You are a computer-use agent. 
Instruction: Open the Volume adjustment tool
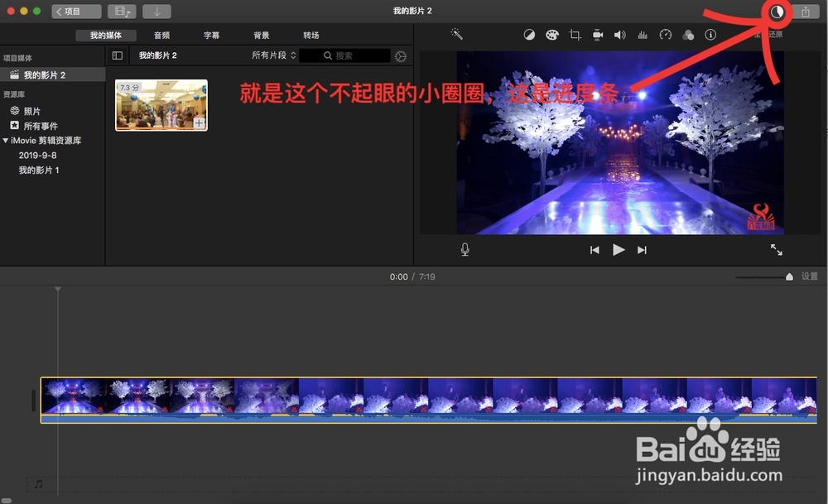[621, 35]
